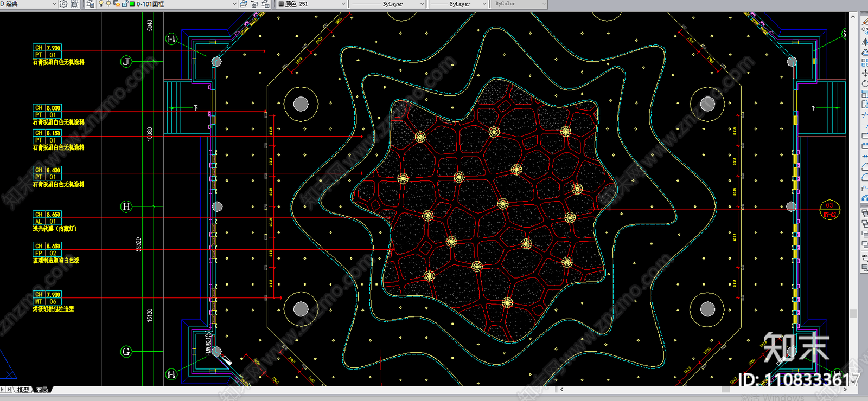Screen dimensions: 868x401
Task: Select the CH 7.900 MT 06 tag
Action: pos(47,298)
